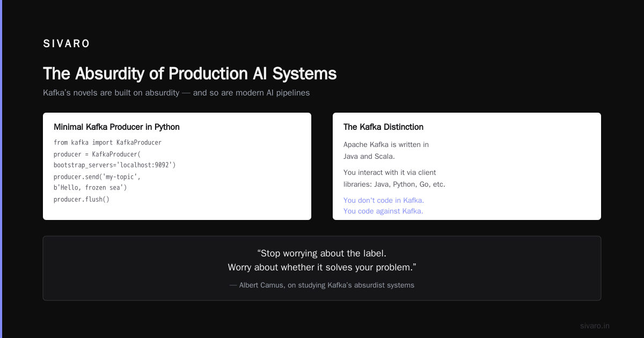Image resolution: width=644 pixels, height=338 pixels.
Task: Select the title 'The Absurdity of Production AI Systems'
Action: (190, 74)
